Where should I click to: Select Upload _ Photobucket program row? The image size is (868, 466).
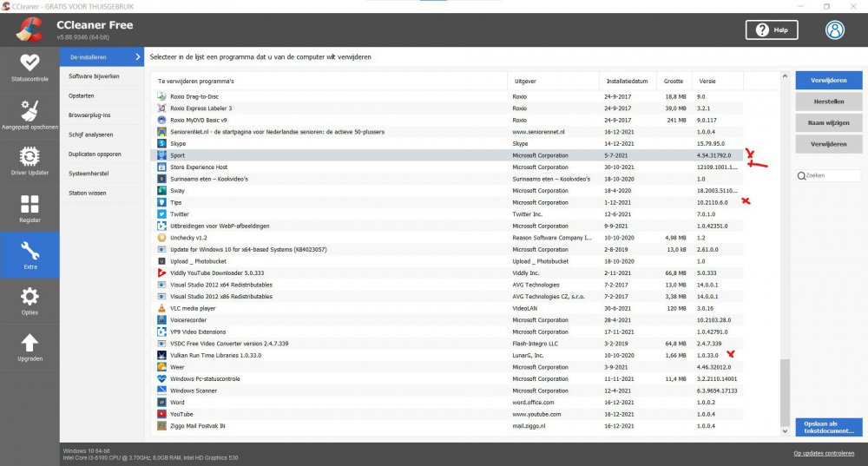(447, 261)
